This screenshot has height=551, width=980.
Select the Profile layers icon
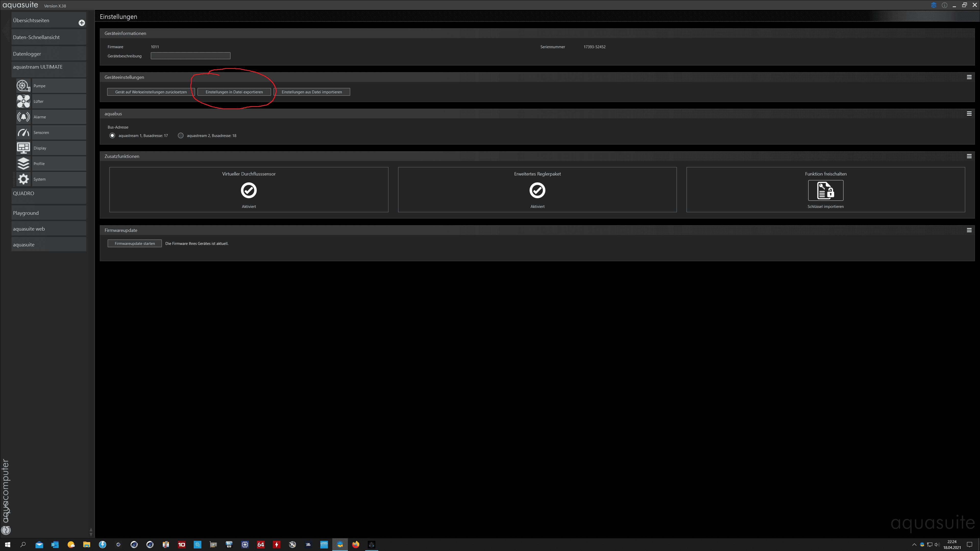coord(23,164)
